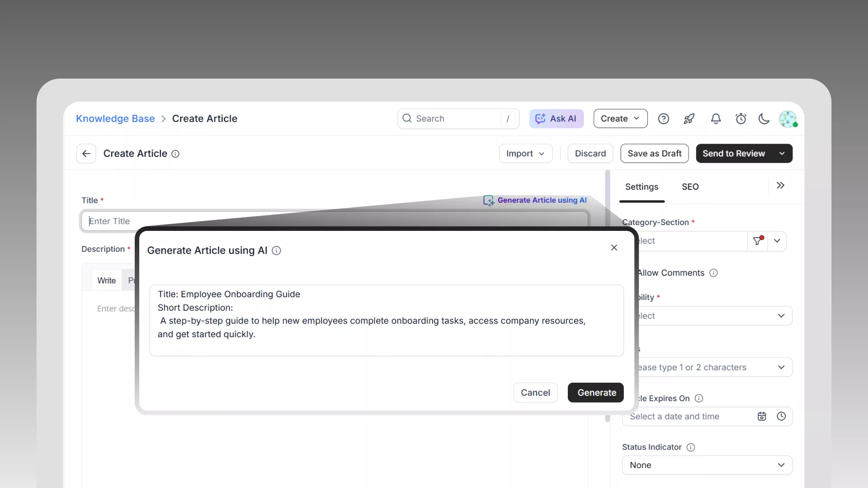Cancel the AI generation dialog
Image resolution: width=868 pixels, height=488 pixels.
[x=535, y=393]
